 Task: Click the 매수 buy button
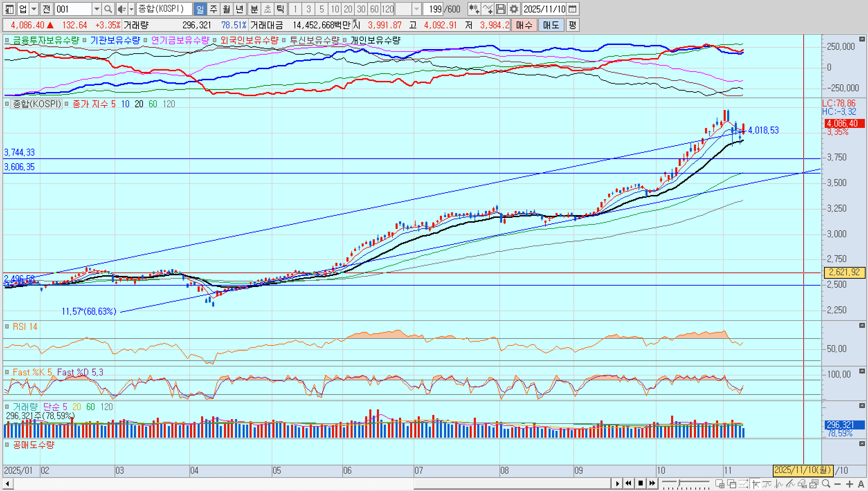pos(524,25)
